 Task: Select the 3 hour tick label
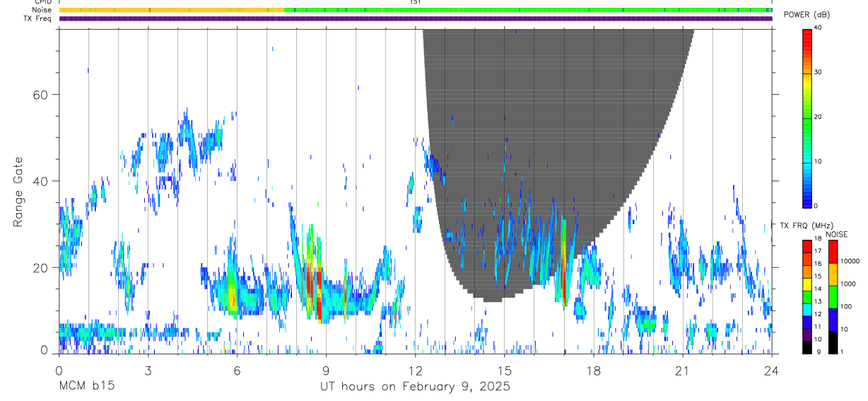pos(148,371)
